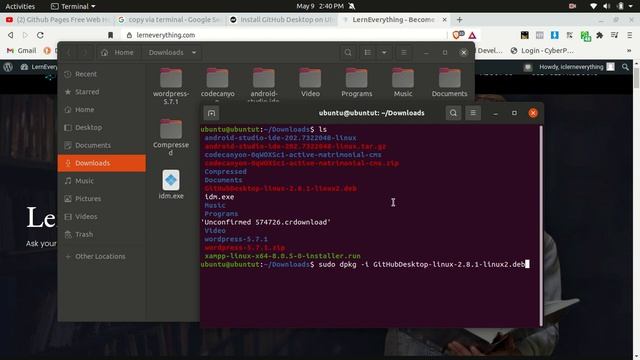This screenshot has width=640, height=360.
Task: Click the screen recording indicator in top bar
Action: [572, 6]
